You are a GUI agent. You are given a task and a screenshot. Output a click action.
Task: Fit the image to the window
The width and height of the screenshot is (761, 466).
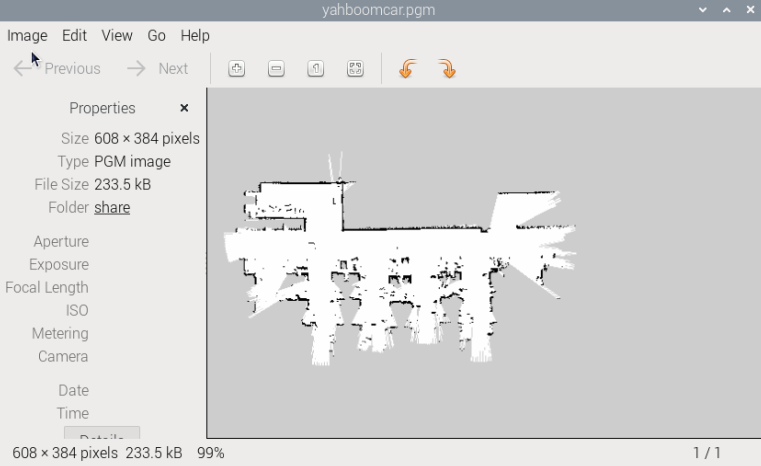point(355,69)
